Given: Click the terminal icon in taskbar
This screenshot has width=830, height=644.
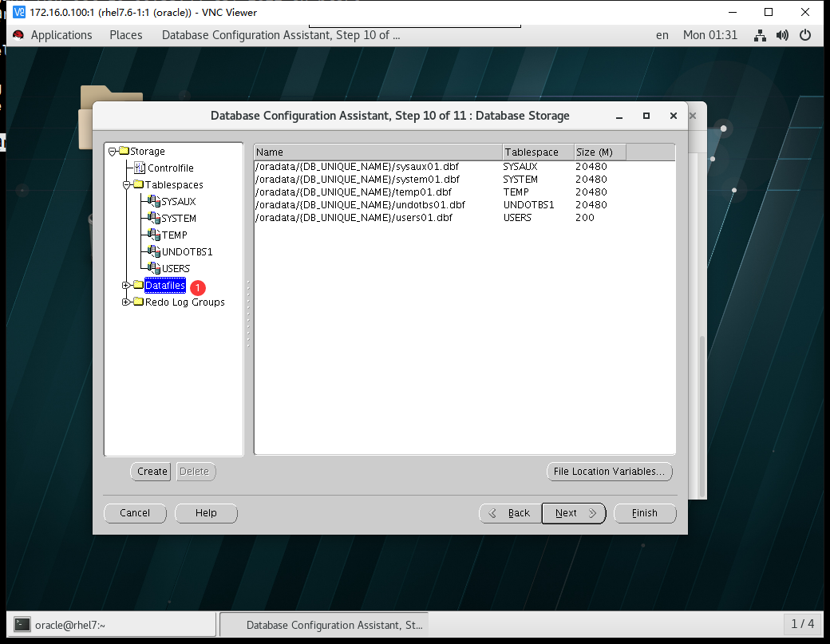Looking at the screenshot, I should click(x=22, y=624).
